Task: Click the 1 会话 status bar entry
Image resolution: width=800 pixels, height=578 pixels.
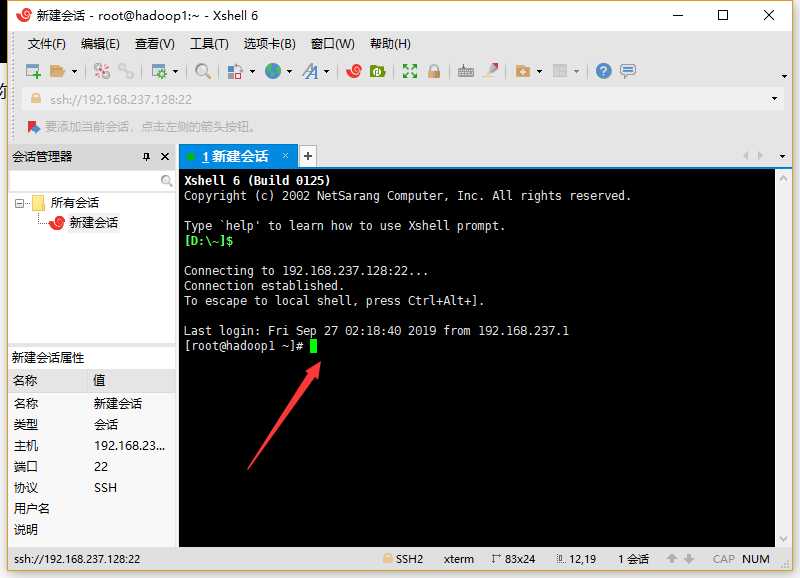Action: pos(633,559)
